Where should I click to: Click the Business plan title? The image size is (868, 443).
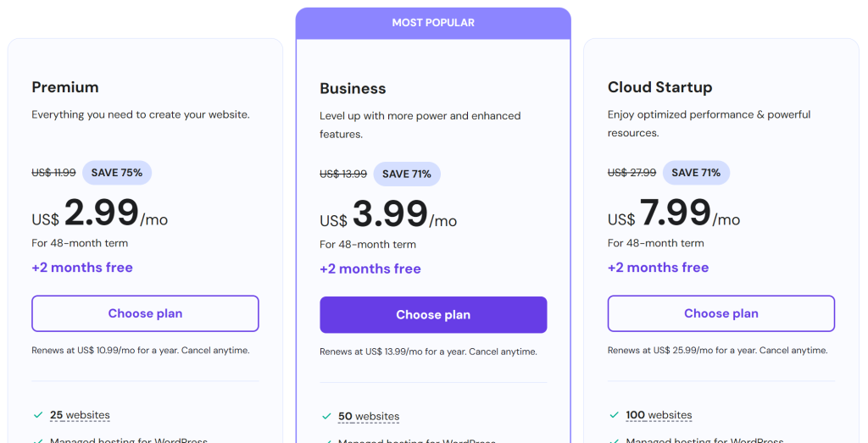(353, 88)
